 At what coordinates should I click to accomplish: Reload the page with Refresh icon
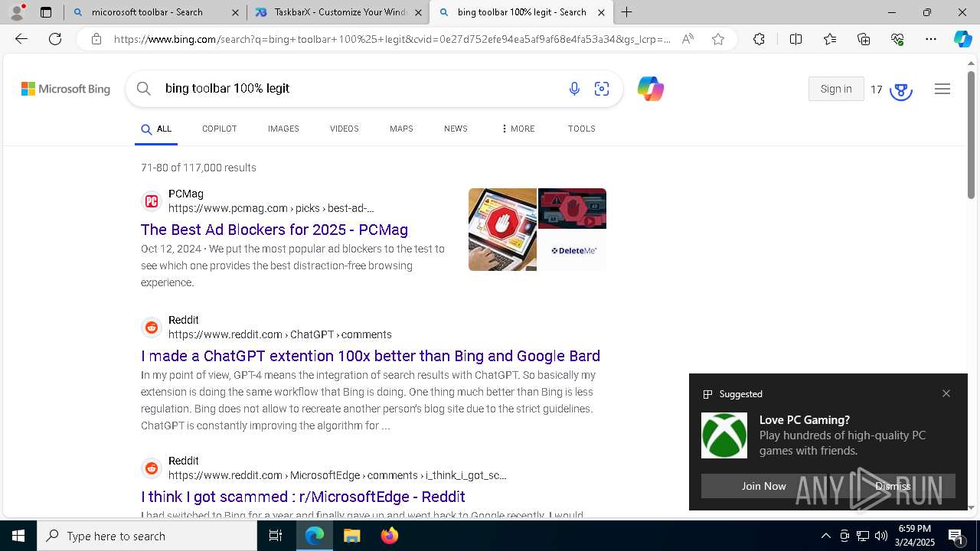point(55,39)
